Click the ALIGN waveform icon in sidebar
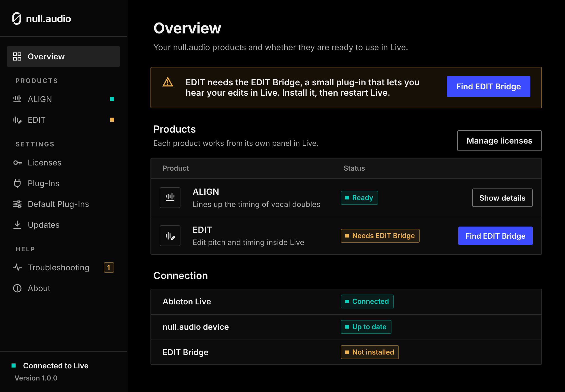Screen dimensions: 565x392 pyautogui.click(x=17, y=99)
